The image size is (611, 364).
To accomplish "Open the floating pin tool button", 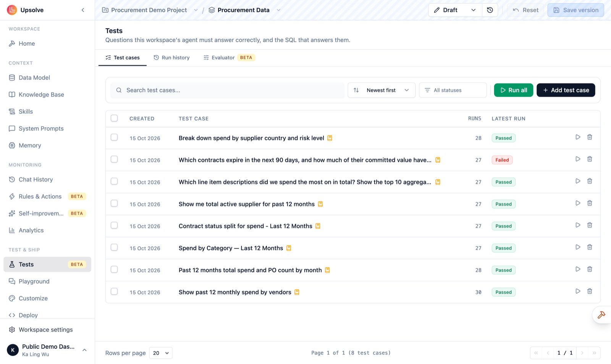I will (601, 315).
